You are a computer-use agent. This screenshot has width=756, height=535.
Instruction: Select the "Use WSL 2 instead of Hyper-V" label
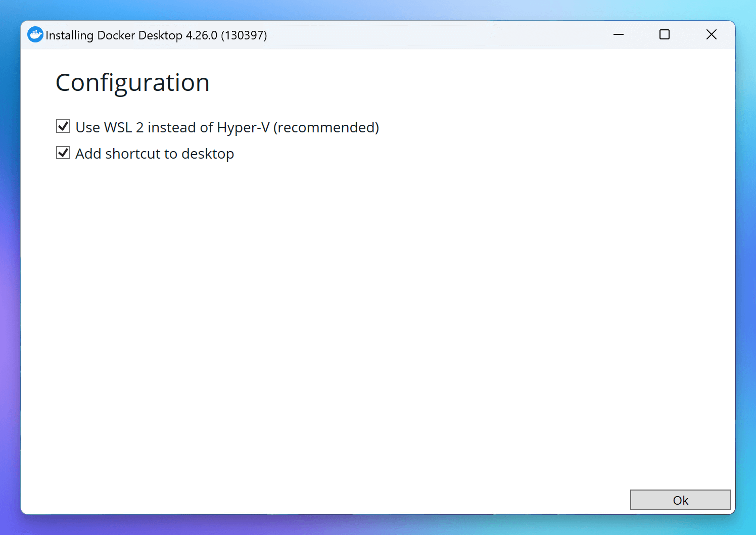tap(227, 127)
